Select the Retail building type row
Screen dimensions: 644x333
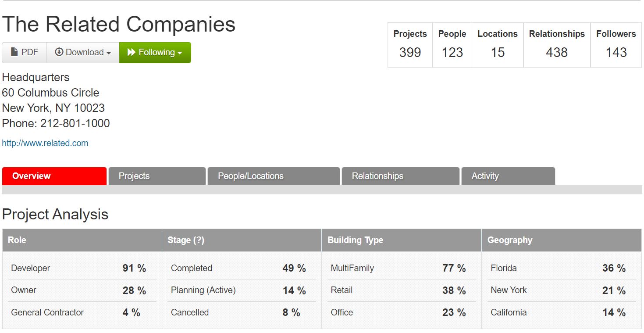tap(402, 290)
